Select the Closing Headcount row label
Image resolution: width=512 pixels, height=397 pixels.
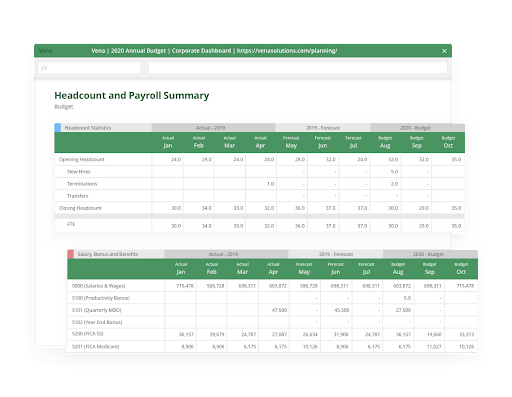80,208
